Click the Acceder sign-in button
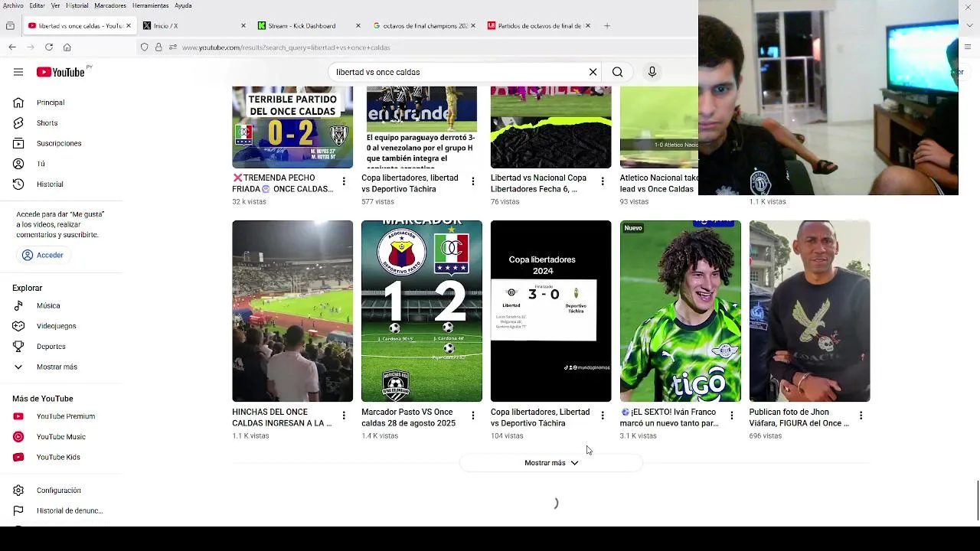Screen dimensions: 980x551 43,256
